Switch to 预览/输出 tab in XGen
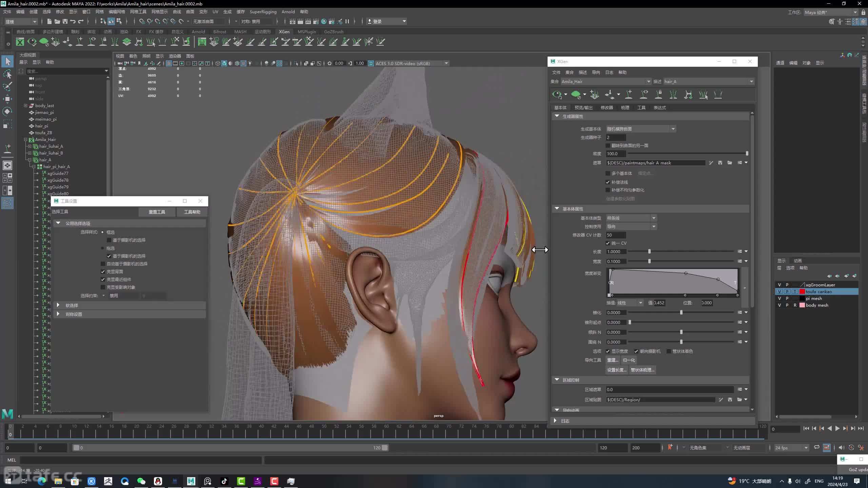This screenshot has width=868, height=488. point(584,107)
